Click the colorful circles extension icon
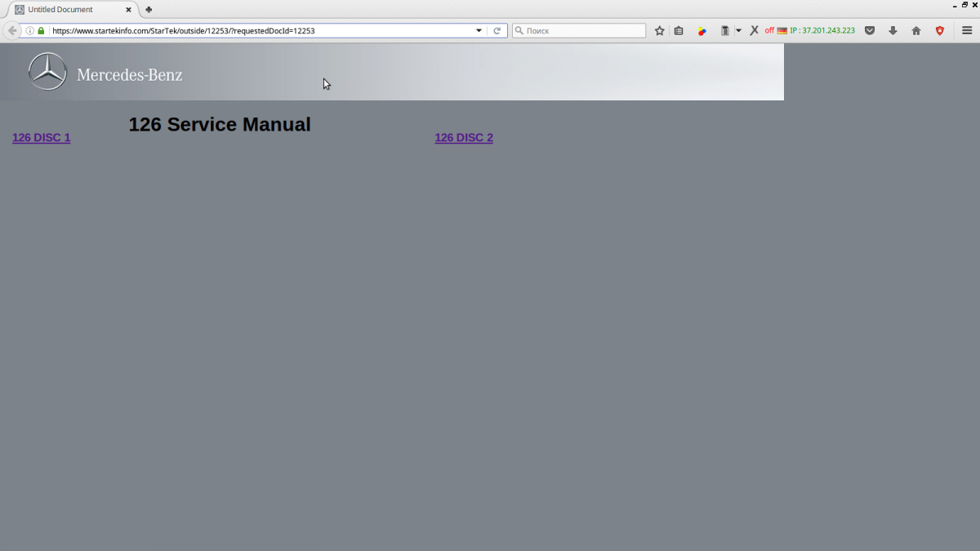 pyautogui.click(x=702, y=31)
